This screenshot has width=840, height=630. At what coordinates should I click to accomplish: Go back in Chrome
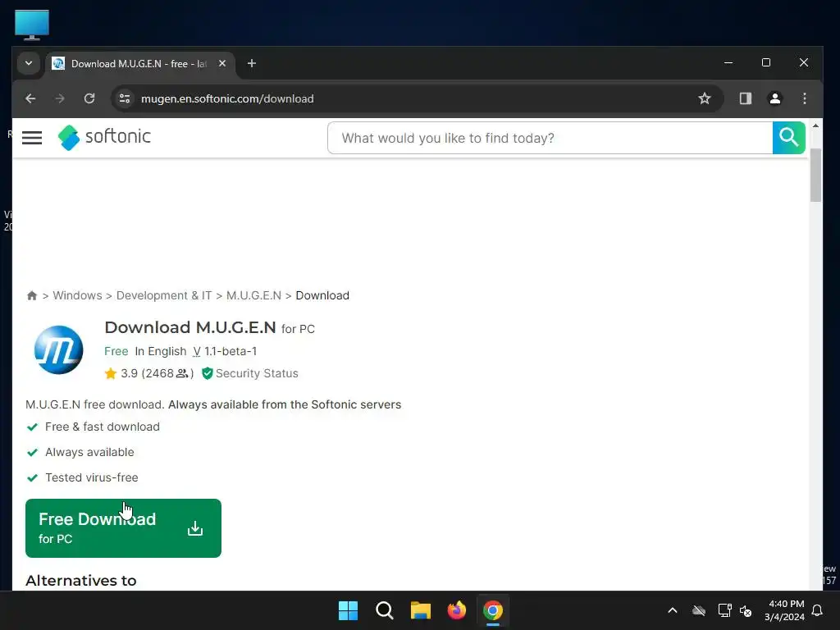click(30, 98)
